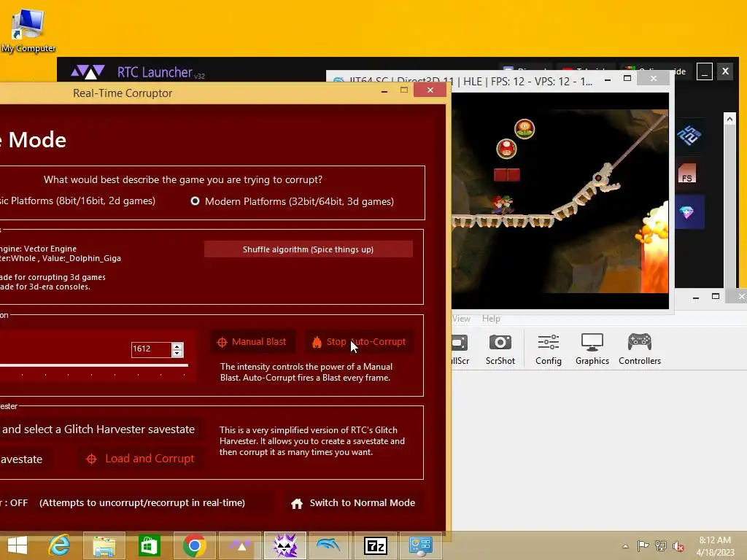This screenshot has height=560, width=747.
Task: Click the muted volume tray icon
Action: click(678, 546)
